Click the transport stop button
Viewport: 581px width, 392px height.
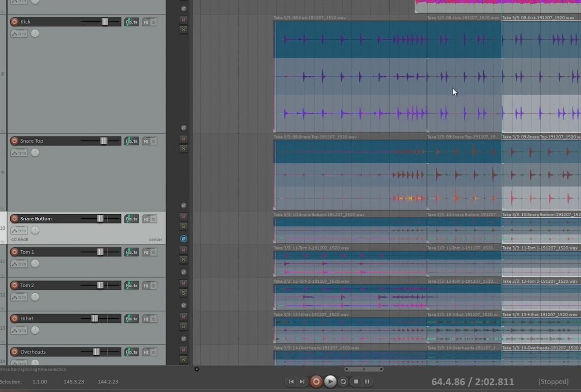pos(356,381)
